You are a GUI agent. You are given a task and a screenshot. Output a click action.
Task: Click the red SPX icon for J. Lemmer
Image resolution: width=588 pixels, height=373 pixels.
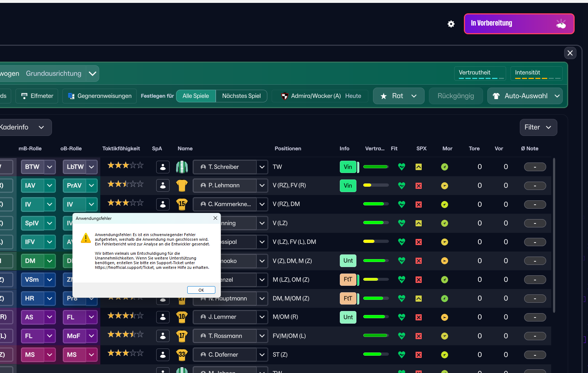418,317
